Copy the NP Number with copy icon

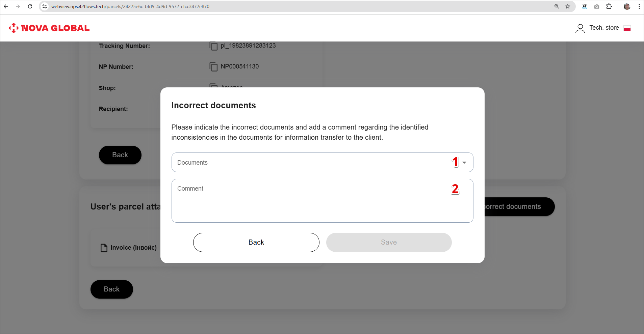213,67
